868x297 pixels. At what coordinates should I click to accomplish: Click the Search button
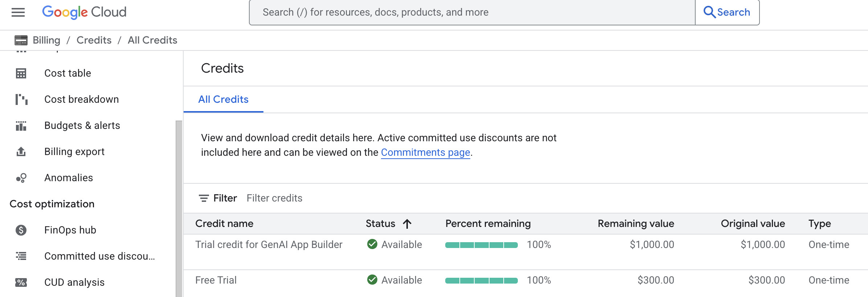[727, 12]
